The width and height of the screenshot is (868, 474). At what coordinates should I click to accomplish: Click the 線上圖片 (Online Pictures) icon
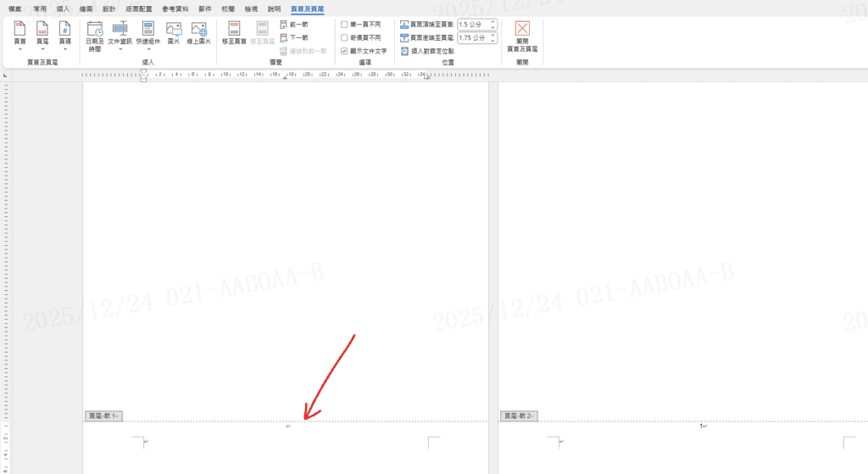coord(199,31)
